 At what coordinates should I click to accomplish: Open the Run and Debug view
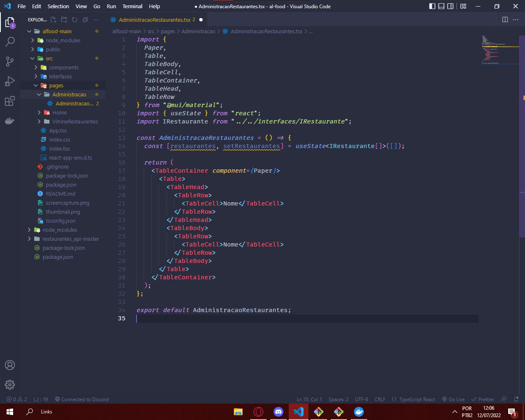(x=10, y=81)
